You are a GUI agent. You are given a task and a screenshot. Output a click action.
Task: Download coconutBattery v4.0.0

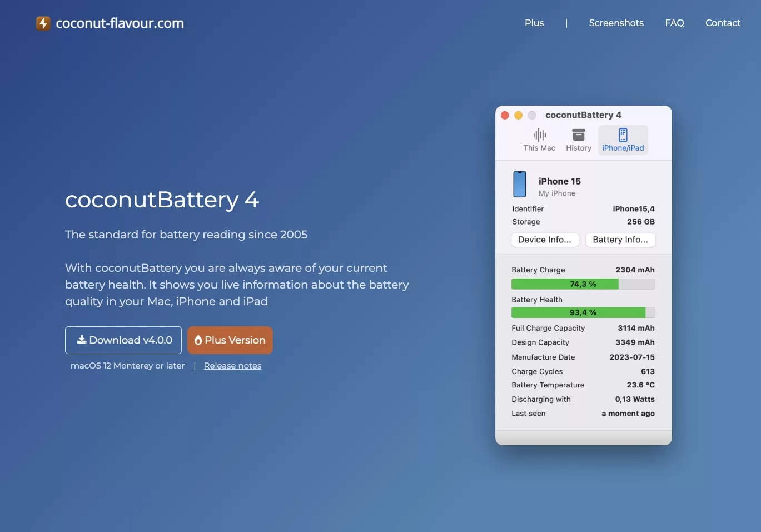pos(123,340)
